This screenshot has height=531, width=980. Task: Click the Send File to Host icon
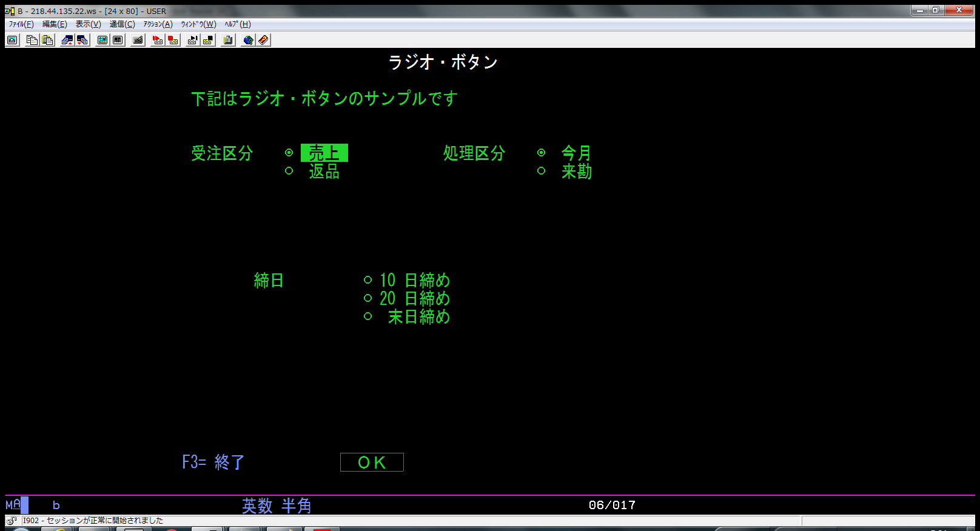67,40
